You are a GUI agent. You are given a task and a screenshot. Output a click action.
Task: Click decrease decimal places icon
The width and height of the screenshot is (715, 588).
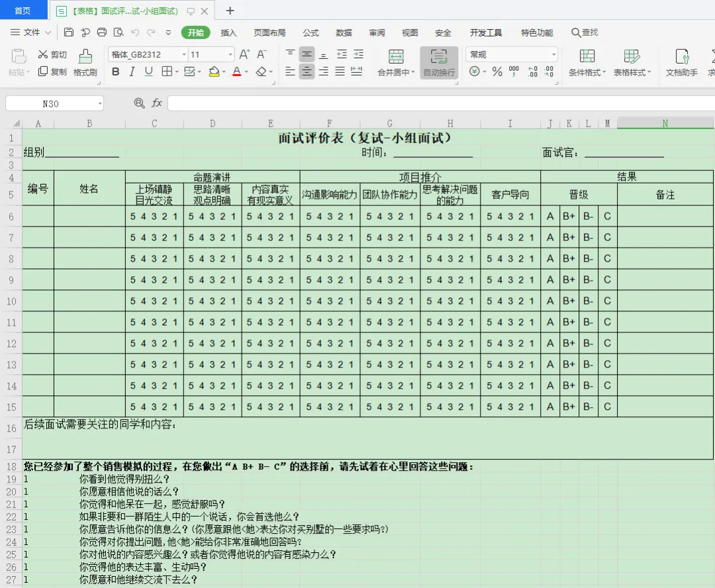click(x=549, y=72)
